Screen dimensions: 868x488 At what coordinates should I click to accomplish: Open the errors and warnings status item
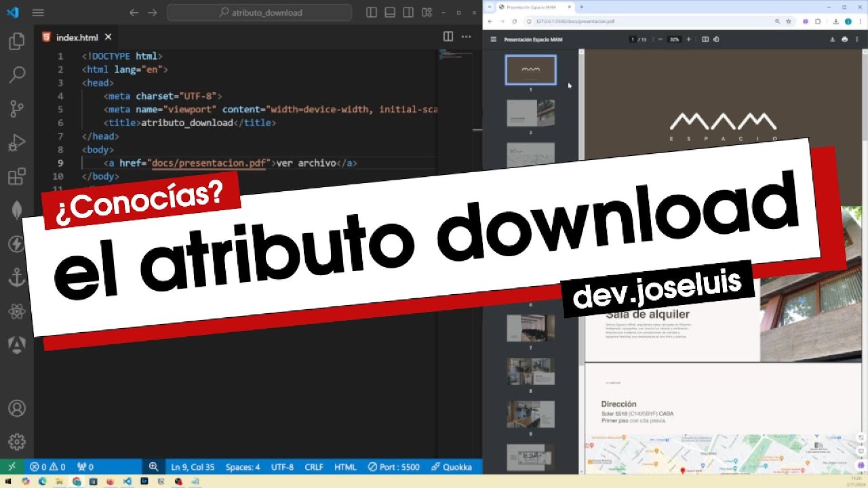tap(47, 467)
